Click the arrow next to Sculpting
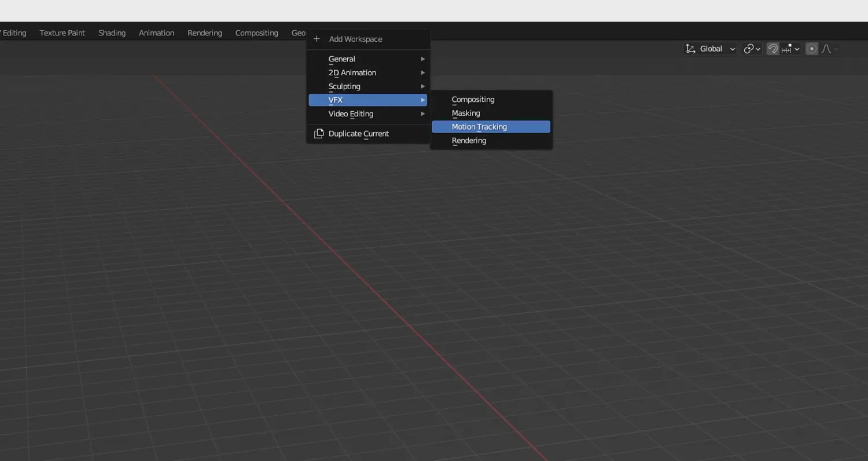The height and width of the screenshot is (461, 868). coord(423,86)
